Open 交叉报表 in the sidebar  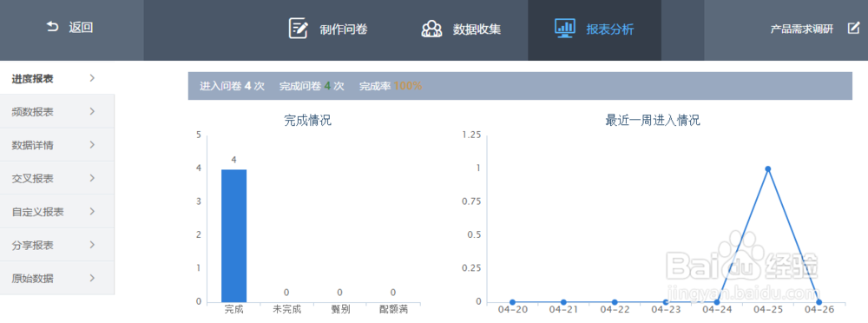point(57,178)
